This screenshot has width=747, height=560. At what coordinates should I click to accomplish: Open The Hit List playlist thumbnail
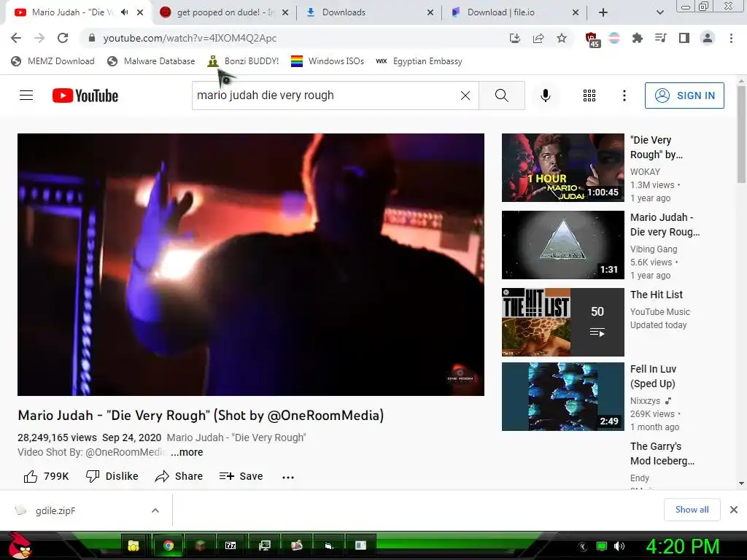[x=562, y=322]
